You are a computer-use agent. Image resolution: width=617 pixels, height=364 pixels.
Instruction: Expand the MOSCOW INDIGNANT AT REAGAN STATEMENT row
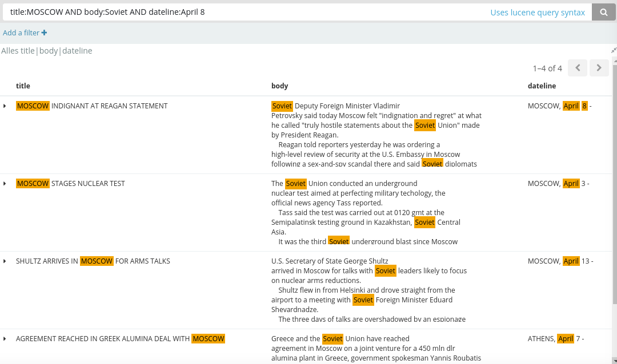[5, 106]
